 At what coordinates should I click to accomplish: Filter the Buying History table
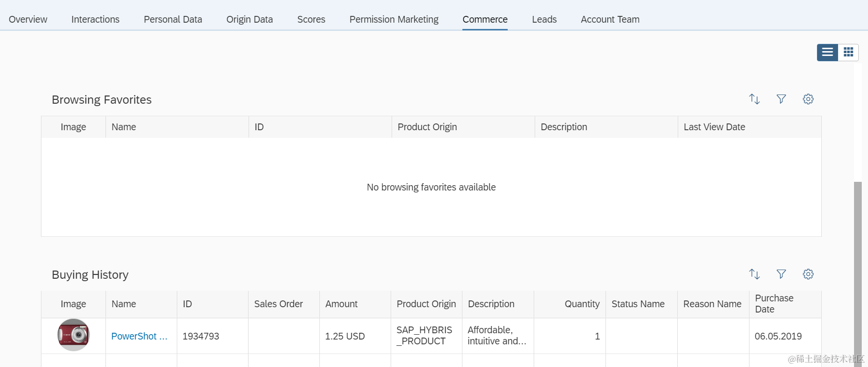(781, 274)
